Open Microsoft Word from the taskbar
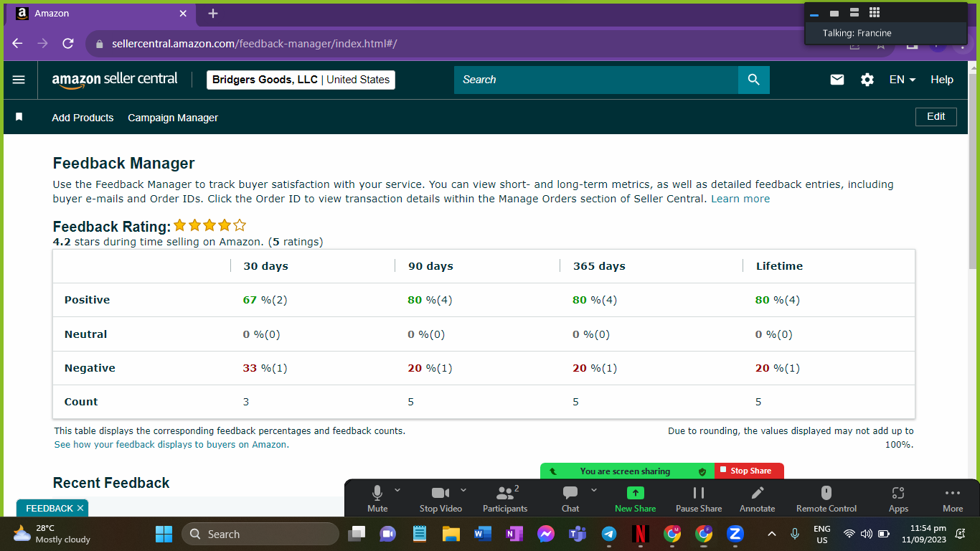Image resolution: width=980 pixels, height=551 pixels. point(482,534)
